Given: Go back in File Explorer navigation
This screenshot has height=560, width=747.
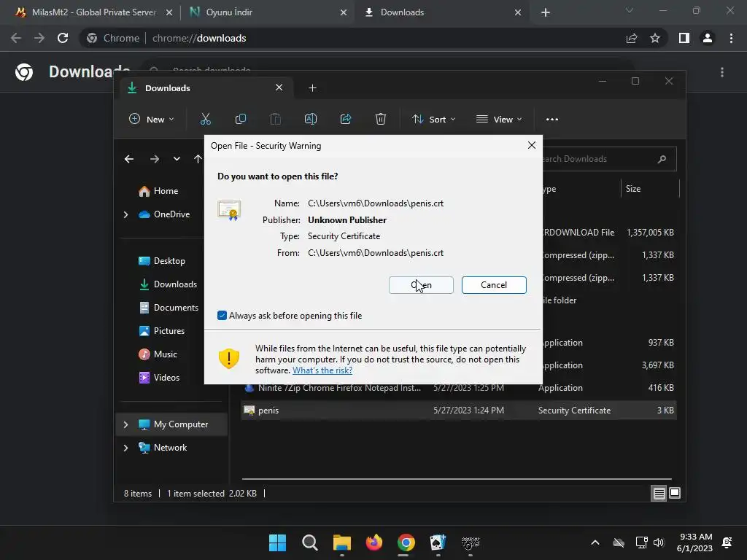Looking at the screenshot, I should click(x=129, y=159).
